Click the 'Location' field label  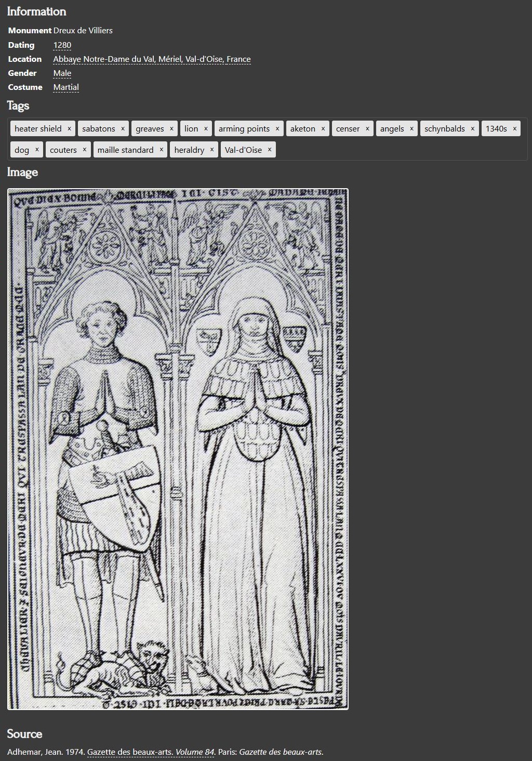click(x=25, y=59)
